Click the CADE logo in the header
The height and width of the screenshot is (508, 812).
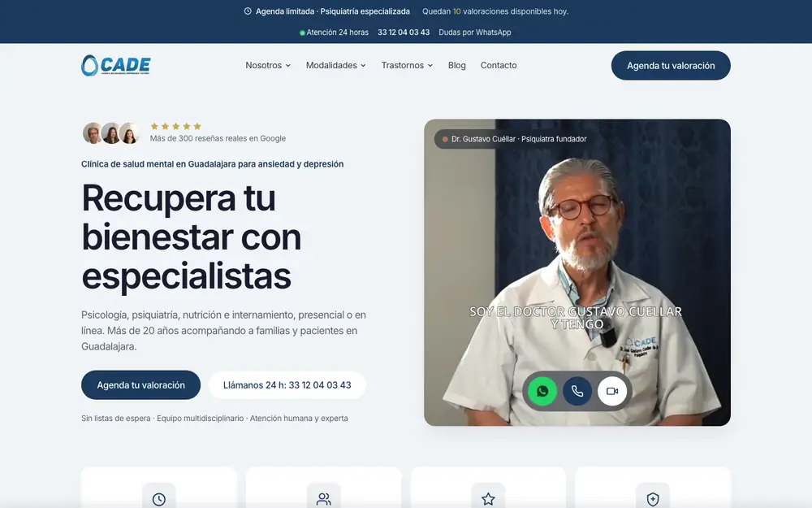click(115, 65)
